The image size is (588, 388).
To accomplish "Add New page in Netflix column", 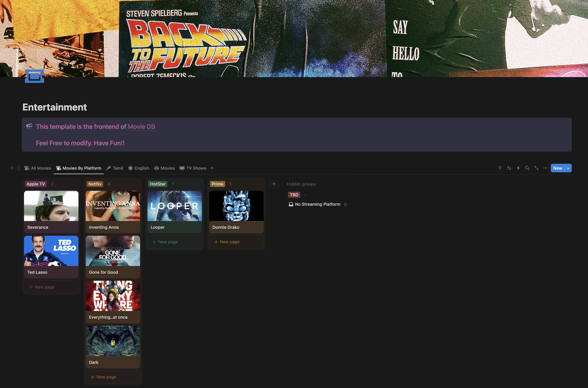I will coord(113,377).
